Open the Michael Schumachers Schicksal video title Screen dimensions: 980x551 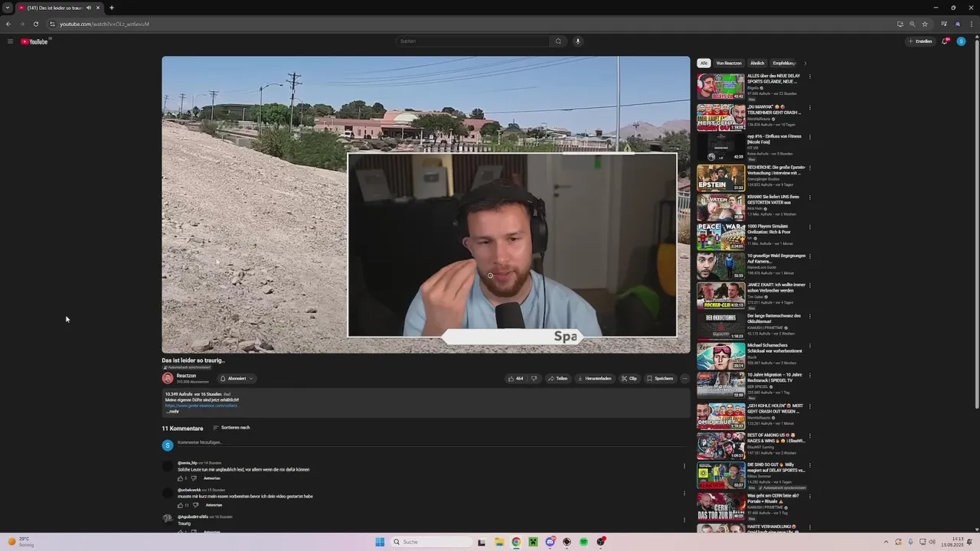click(x=774, y=347)
